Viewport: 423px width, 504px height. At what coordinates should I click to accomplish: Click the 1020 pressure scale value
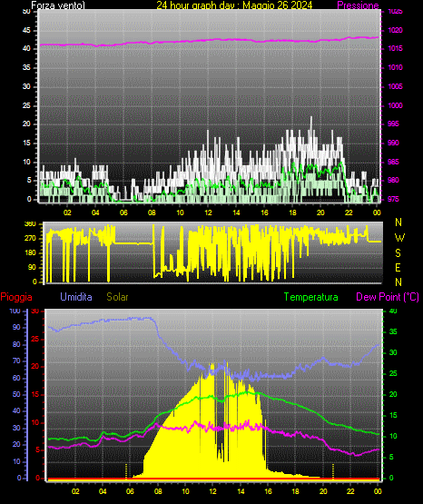[395, 30]
